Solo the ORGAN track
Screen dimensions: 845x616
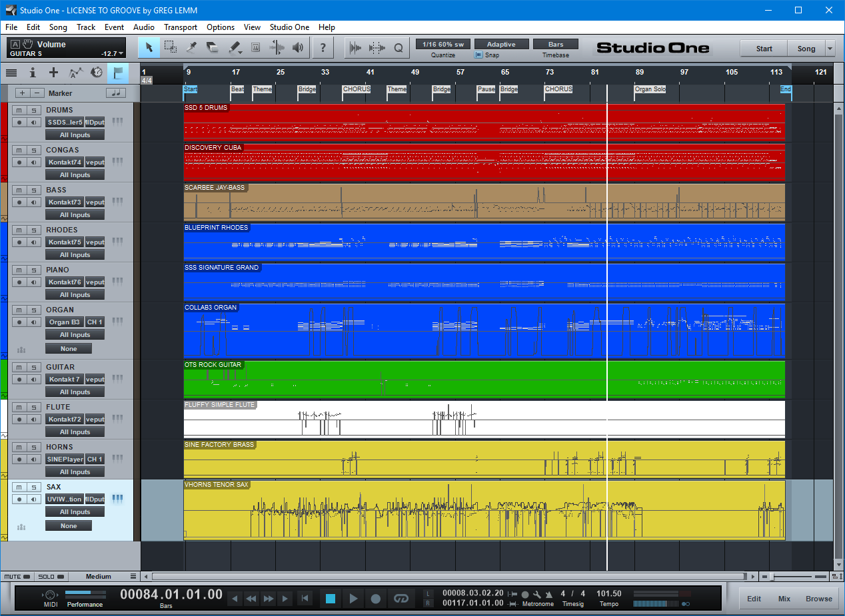[33, 310]
